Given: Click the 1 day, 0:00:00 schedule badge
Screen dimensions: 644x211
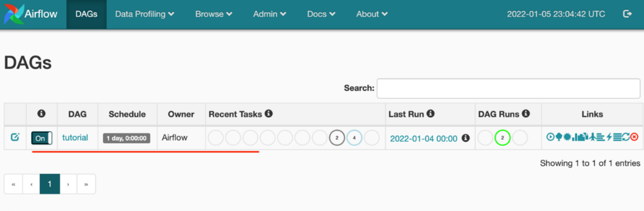Looking at the screenshot, I should pos(126,138).
